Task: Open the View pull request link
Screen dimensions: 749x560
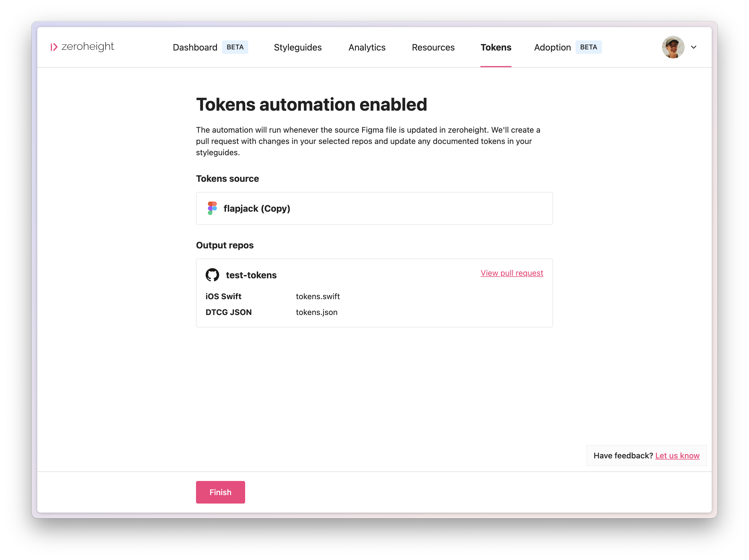Action: [512, 273]
